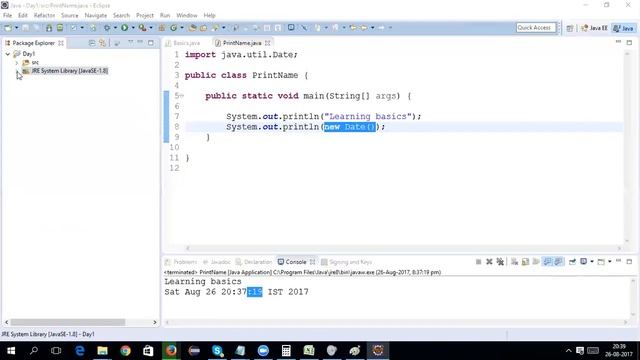Click the Quick Access search field
This screenshot has height=360, width=640.
(x=536, y=28)
